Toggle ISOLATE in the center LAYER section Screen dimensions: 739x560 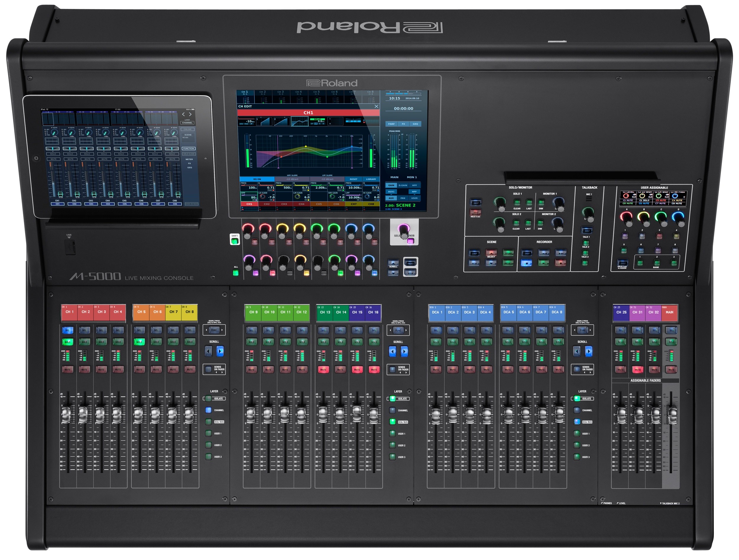pyautogui.click(x=393, y=398)
